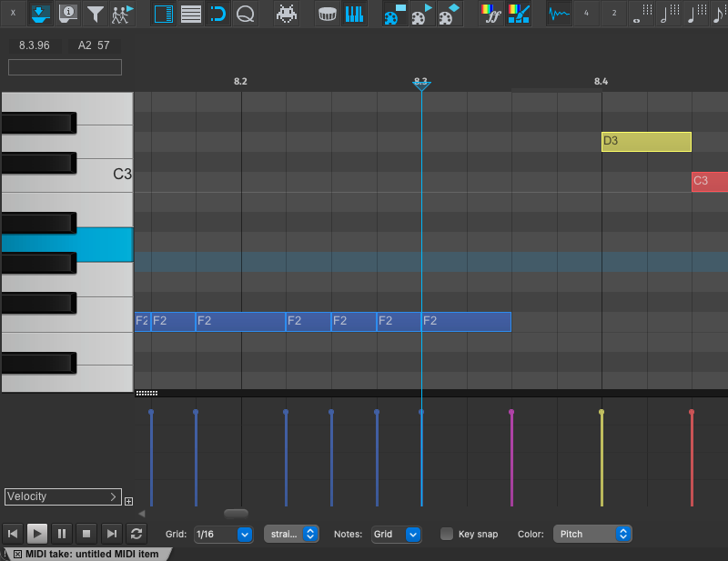Open the Notes Grid dropdown
Image resolution: width=728 pixels, height=561 pixels.
click(396, 534)
